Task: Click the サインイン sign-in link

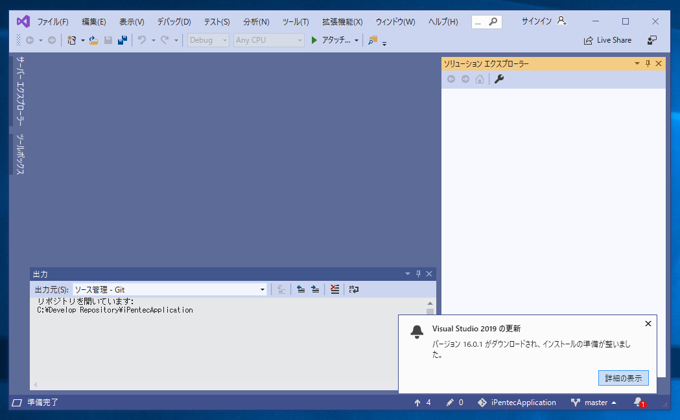Action: [x=536, y=21]
